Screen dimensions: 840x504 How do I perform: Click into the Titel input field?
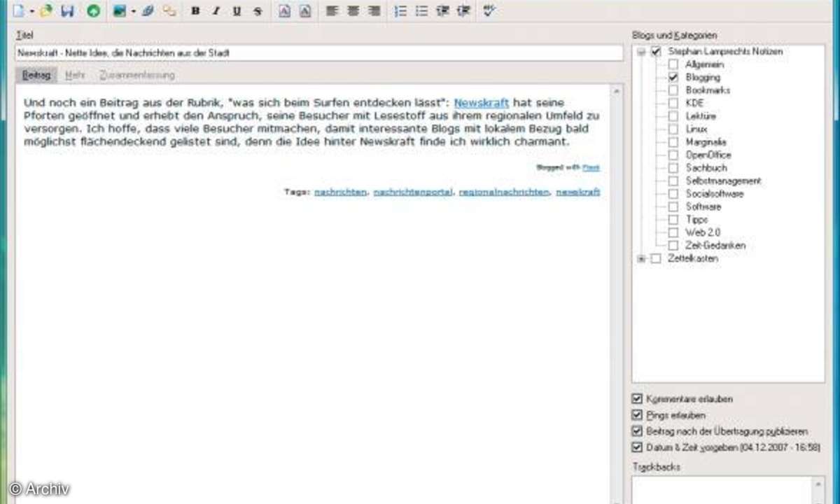point(318,53)
